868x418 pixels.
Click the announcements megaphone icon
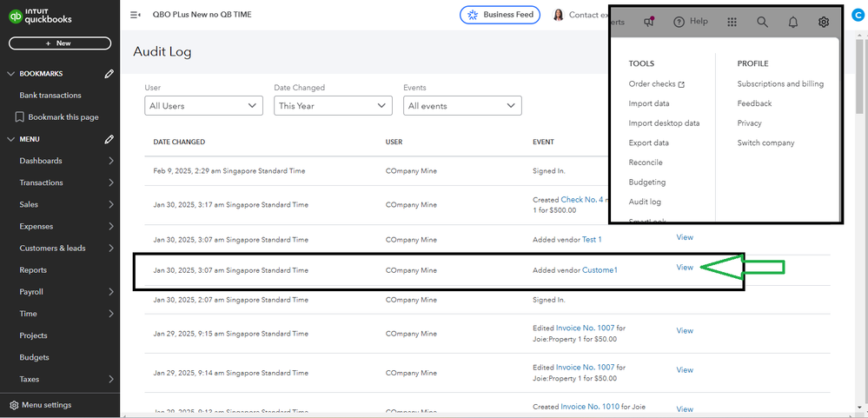[x=648, y=22]
